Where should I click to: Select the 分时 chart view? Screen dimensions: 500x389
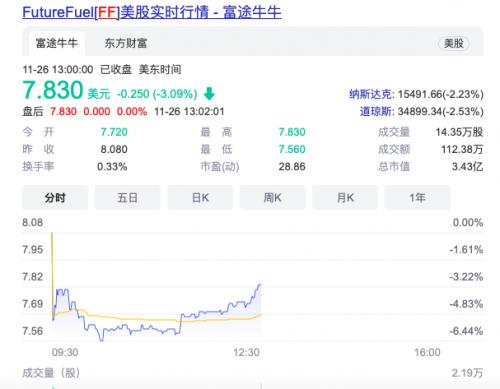point(55,198)
